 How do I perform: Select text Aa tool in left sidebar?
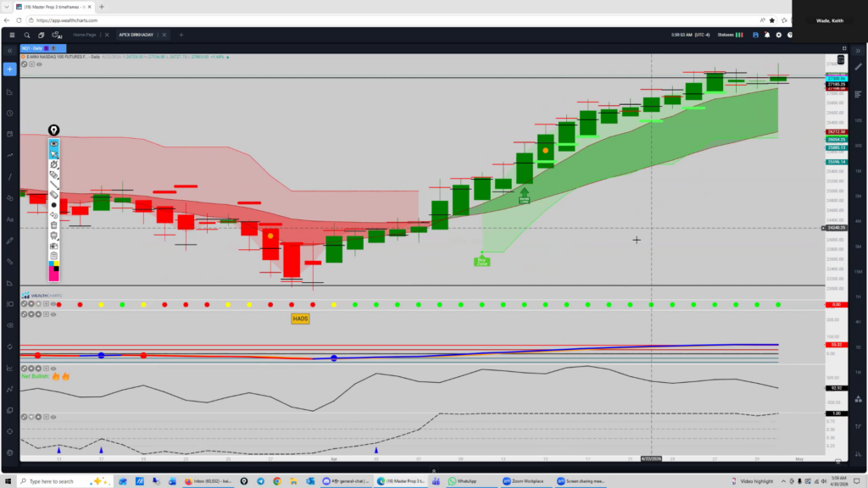click(x=10, y=219)
